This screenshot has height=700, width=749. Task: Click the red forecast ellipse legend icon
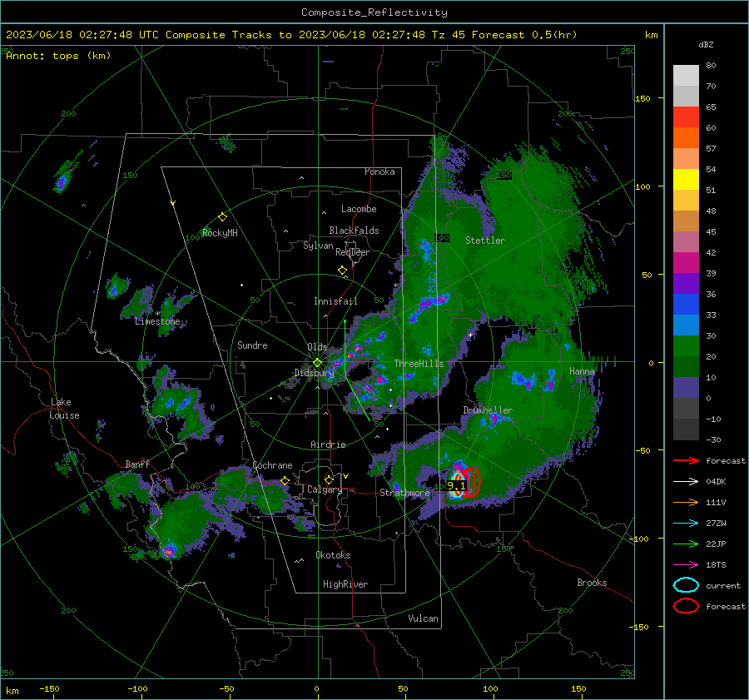686,606
